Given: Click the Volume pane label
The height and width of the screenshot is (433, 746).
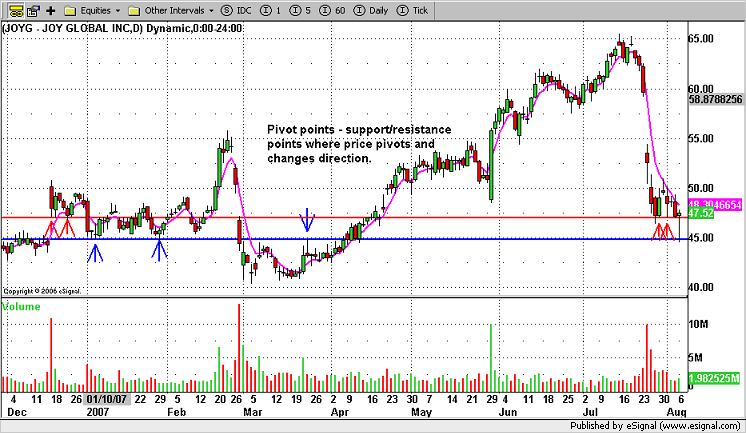Looking at the screenshot, I should 21,307.
